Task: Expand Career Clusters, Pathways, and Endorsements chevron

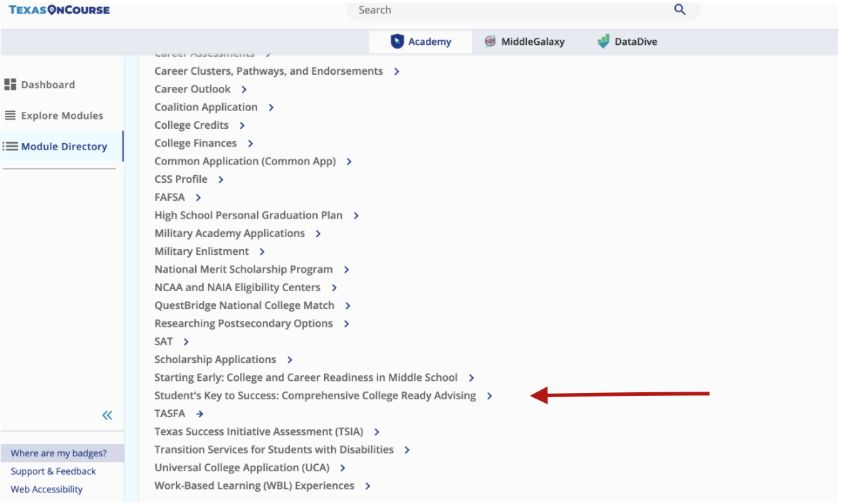Action: coord(397,72)
